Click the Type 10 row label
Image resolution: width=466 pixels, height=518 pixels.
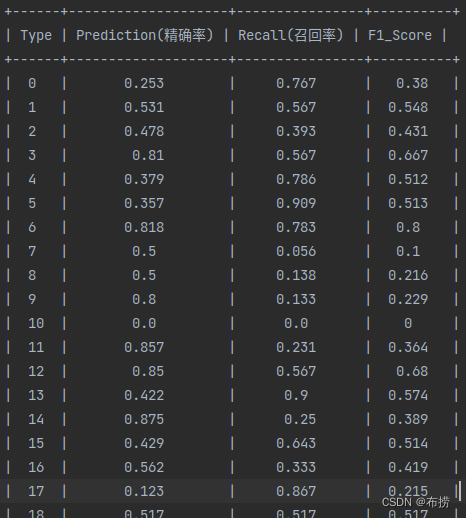(x=36, y=323)
